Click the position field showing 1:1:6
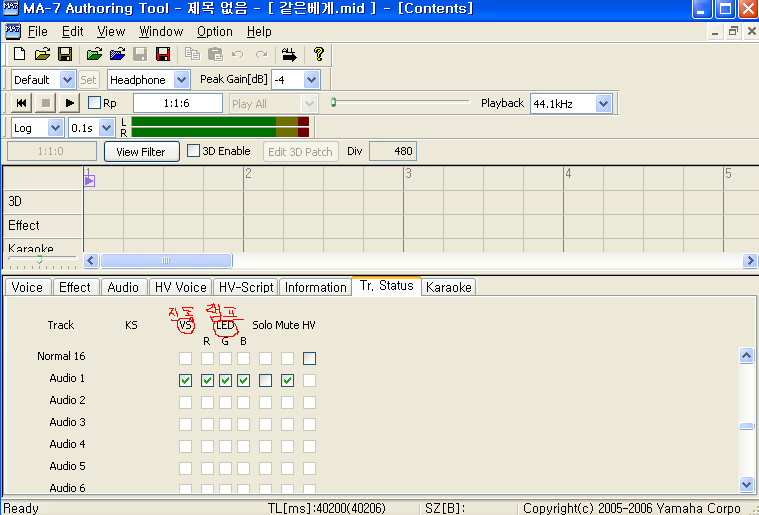 tap(178, 103)
